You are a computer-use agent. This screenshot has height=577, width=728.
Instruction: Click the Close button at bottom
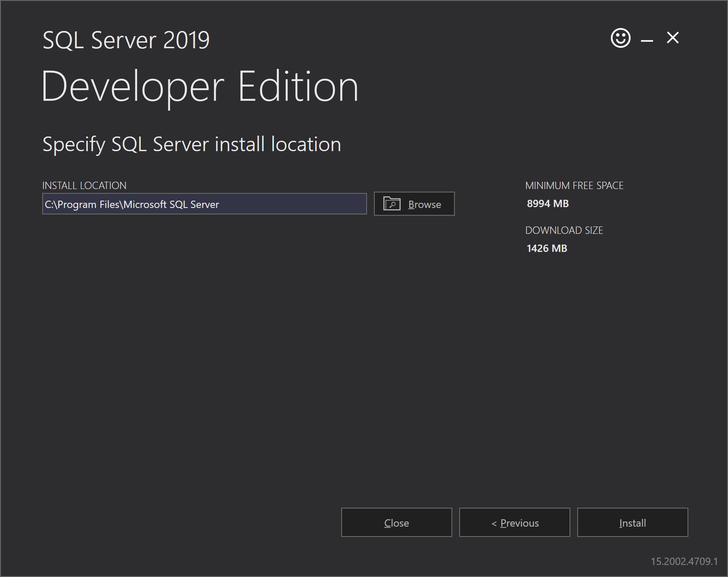coord(396,522)
